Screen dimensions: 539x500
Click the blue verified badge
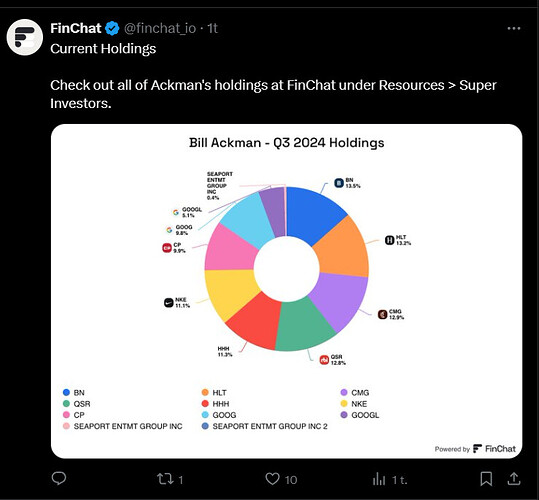pos(112,29)
